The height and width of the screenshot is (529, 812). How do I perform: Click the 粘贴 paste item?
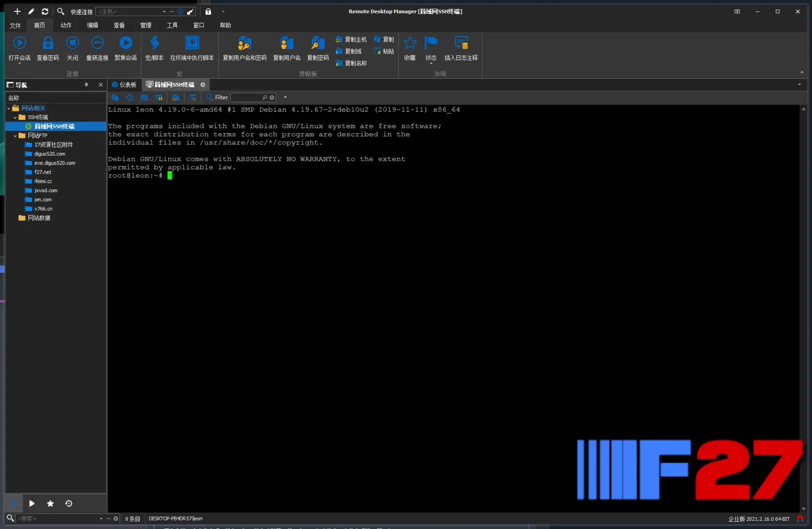(x=384, y=51)
